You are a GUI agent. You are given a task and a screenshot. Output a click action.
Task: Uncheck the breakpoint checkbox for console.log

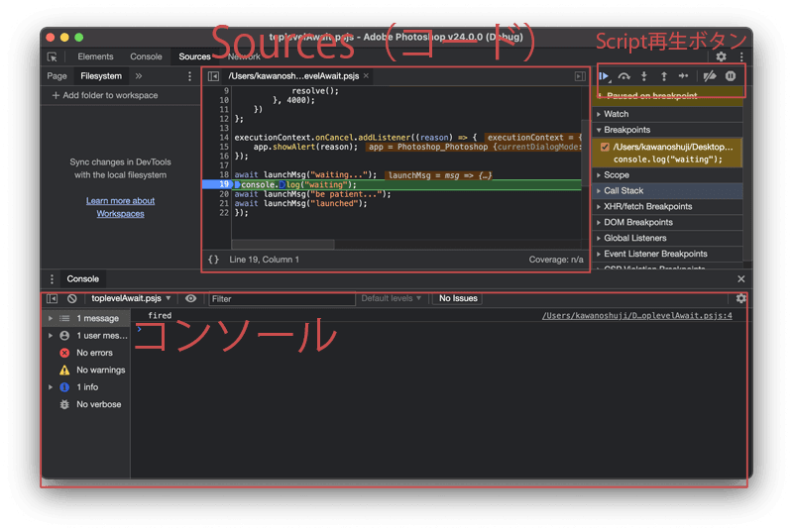(x=605, y=147)
